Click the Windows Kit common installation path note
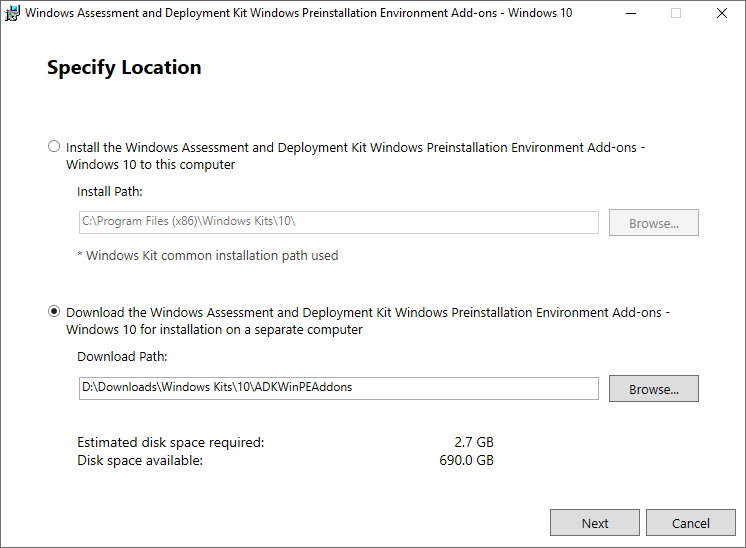 coord(207,255)
